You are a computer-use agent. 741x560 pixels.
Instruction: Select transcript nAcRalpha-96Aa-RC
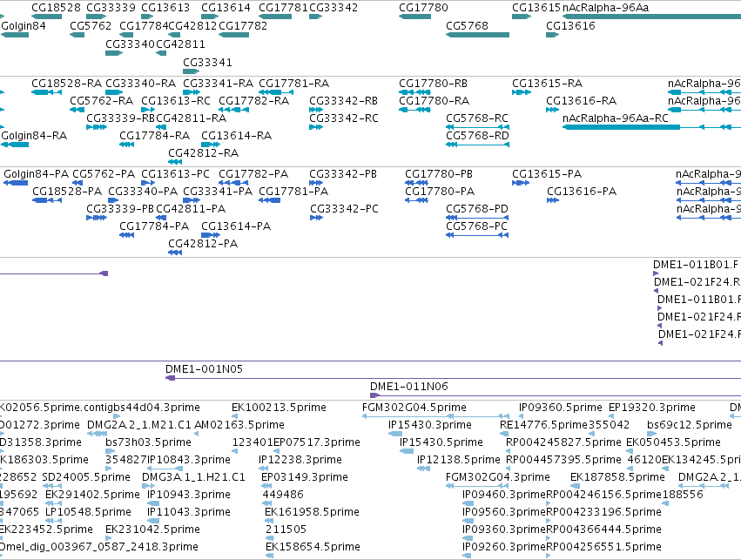tap(651, 127)
